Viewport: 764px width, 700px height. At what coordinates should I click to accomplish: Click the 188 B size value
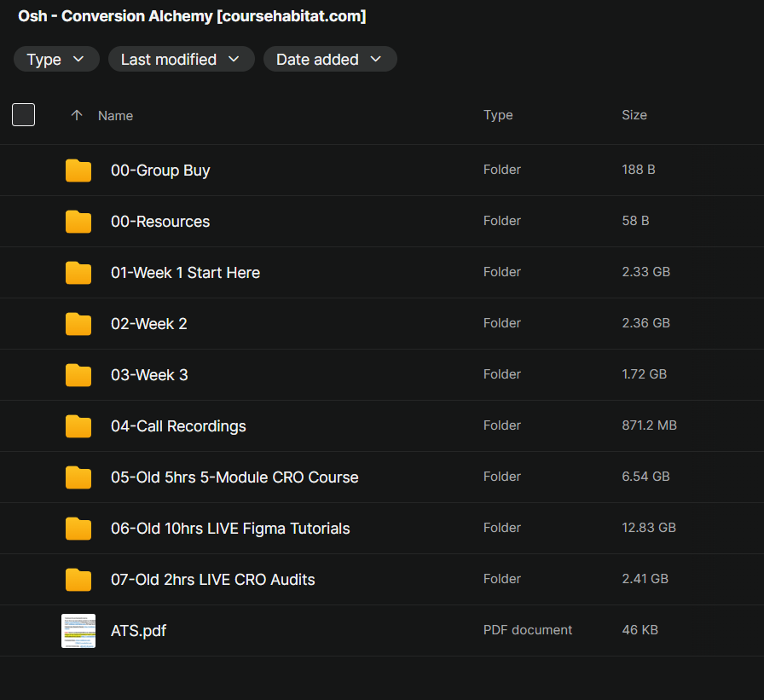coord(639,170)
